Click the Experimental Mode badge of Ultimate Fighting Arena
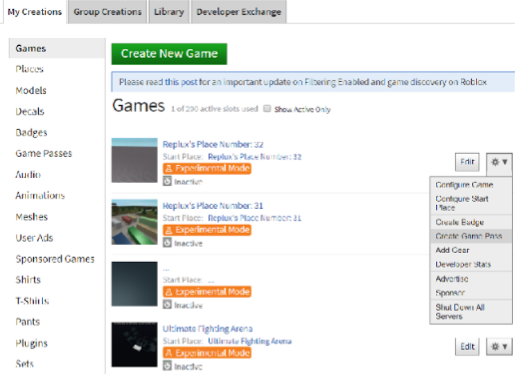This screenshot has width=515, height=374. tap(207, 353)
